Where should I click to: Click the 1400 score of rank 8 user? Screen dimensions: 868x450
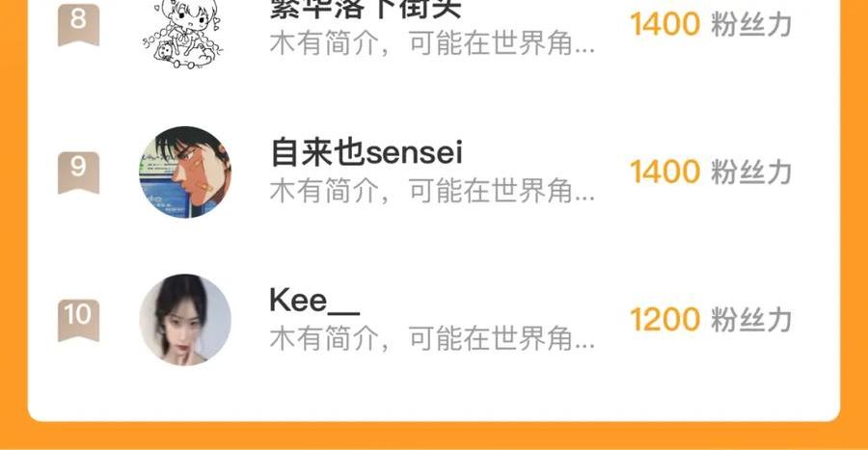665,24
